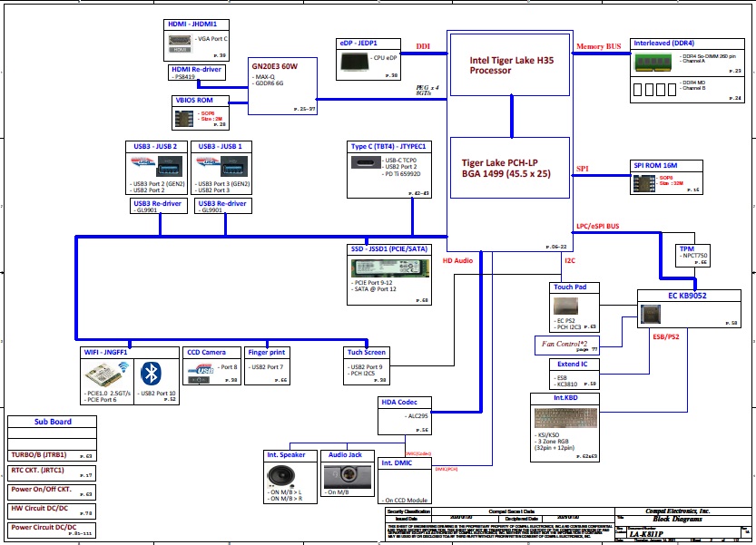Click the Touch Pad picture
Image resolution: width=756 pixels, height=545 pixels.
[x=565, y=306]
